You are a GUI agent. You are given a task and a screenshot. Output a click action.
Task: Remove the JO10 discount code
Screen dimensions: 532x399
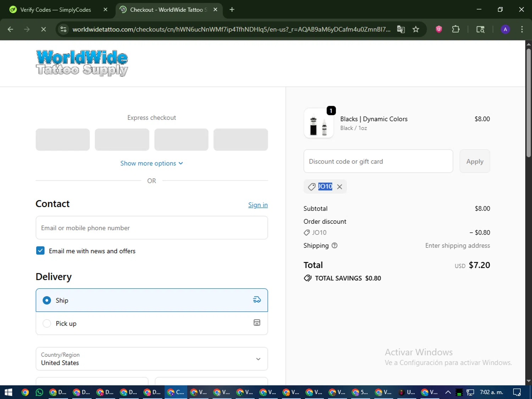point(339,187)
